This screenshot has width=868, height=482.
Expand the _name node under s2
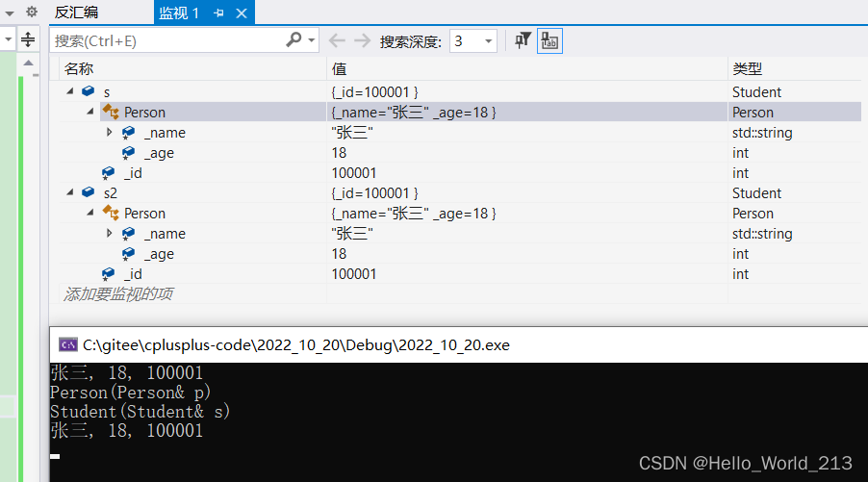pos(109,233)
